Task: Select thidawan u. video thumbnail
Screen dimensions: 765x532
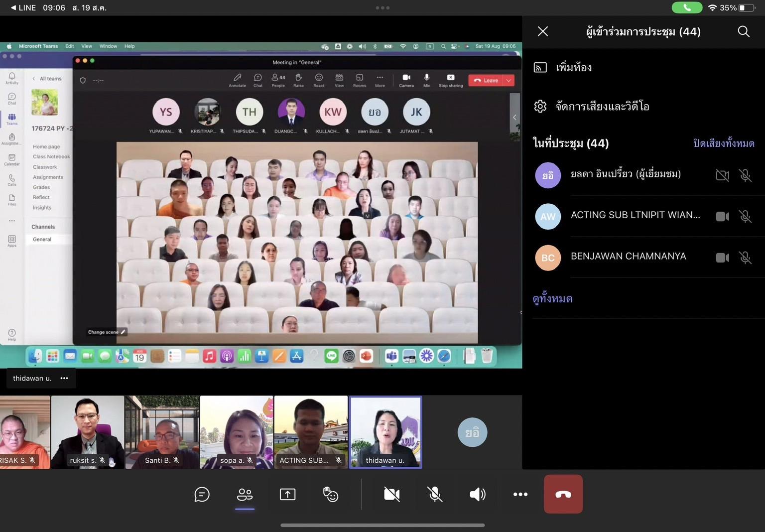Action: point(385,432)
